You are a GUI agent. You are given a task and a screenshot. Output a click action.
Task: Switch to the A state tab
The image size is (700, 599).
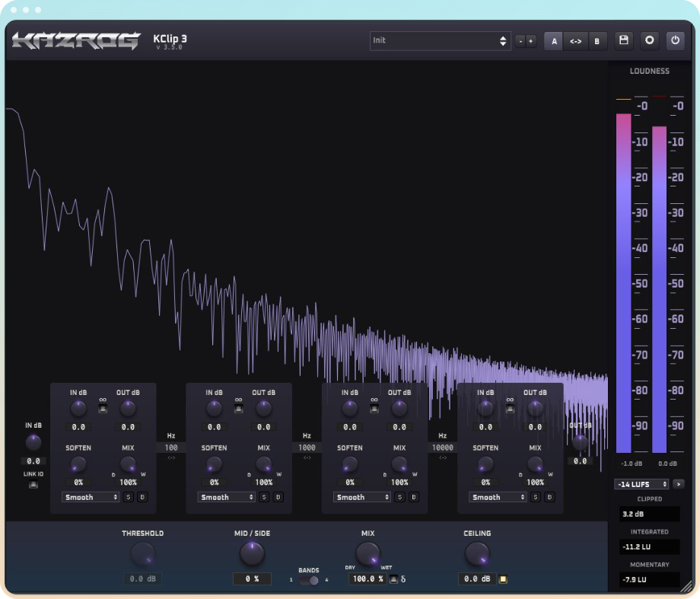[553, 41]
